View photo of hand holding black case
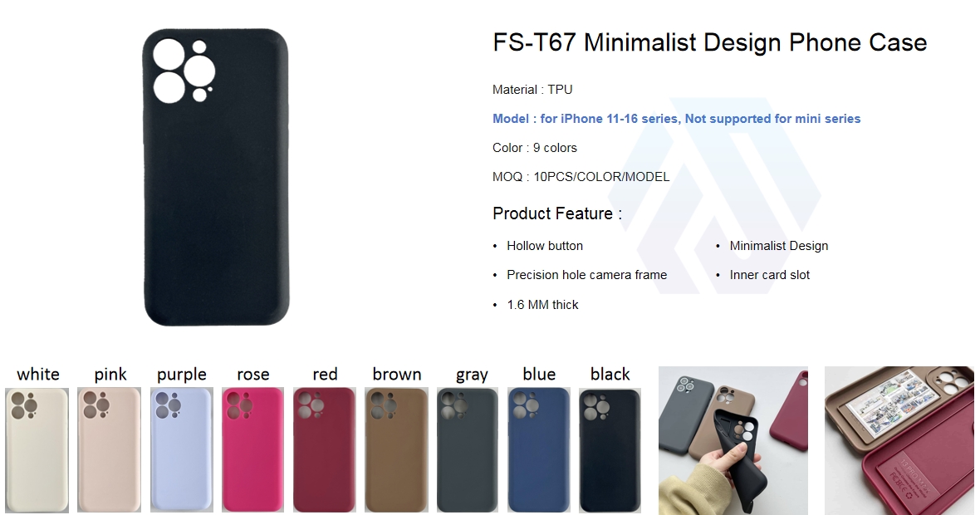The height and width of the screenshot is (515, 980). (733, 440)
